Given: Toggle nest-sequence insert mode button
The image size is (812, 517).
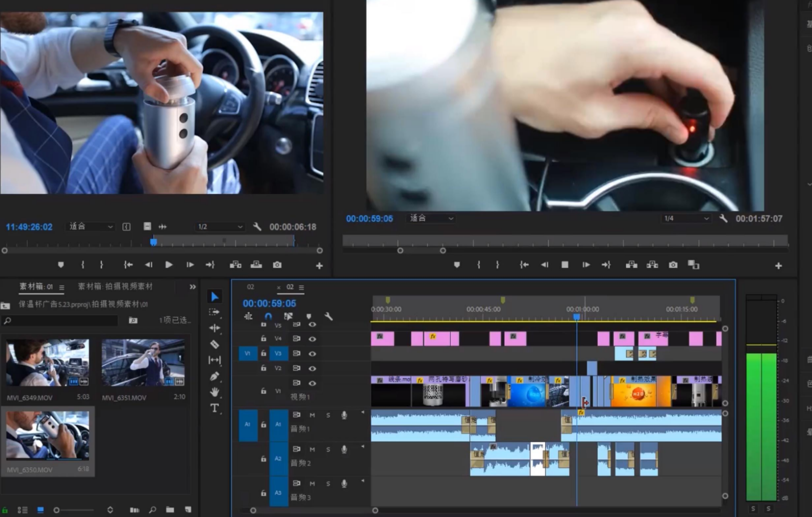Looking at the screenshot, I should 248,316.
